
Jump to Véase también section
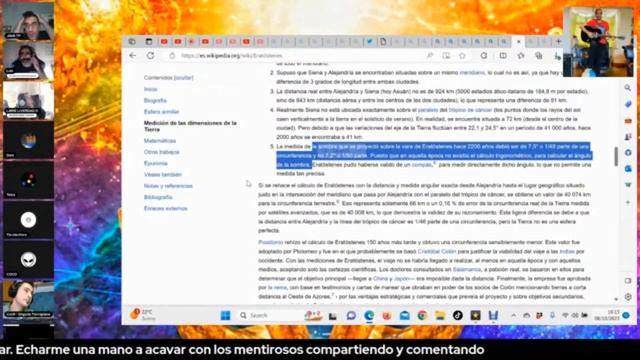(162, 175)
